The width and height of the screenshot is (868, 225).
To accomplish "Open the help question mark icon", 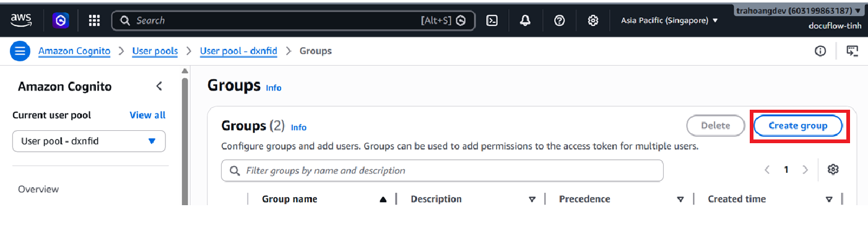I will (x=559, y=20).
